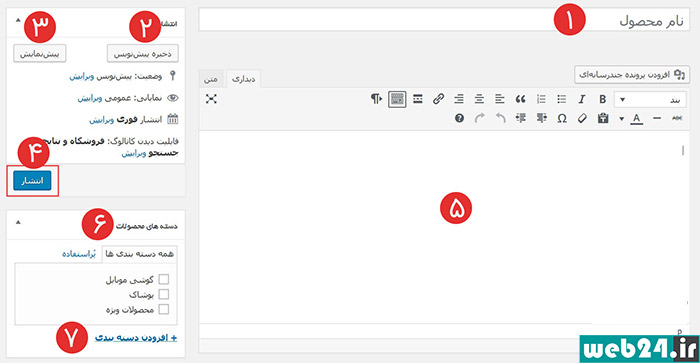This screenshot has width=700, height=363.
Task: Enter distraction-free fullscreen writing mode
Action: point(211,99)
